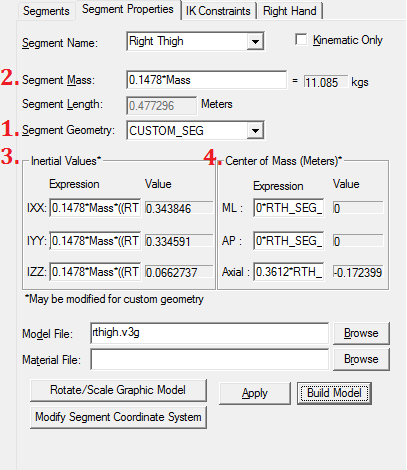Enable the Kinematic Only checkbox
The width and height of the screenshot is (407, 470).
(301, 40)
